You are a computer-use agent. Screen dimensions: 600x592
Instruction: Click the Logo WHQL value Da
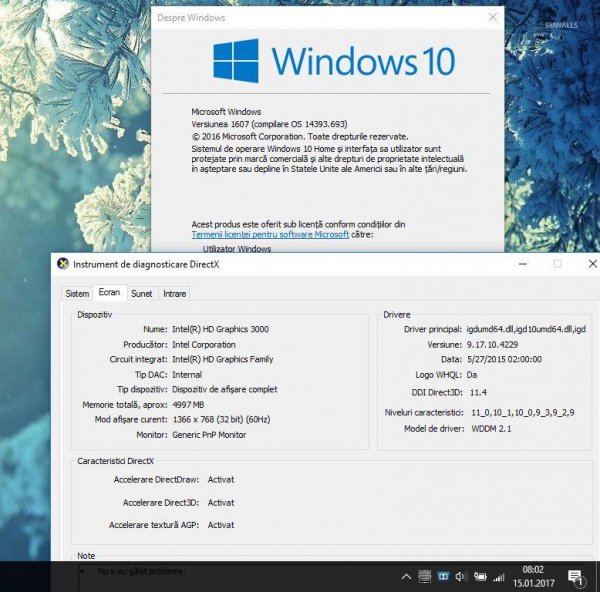click(x=472, y=375)
